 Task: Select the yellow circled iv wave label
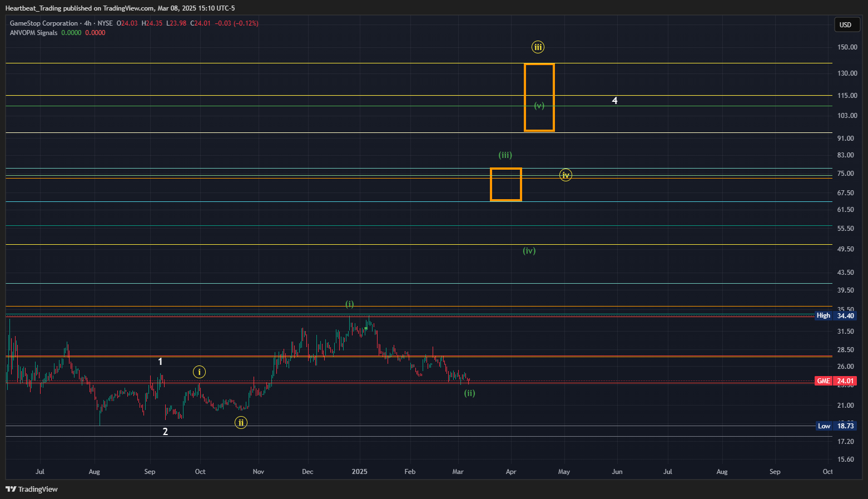(566, 175)
